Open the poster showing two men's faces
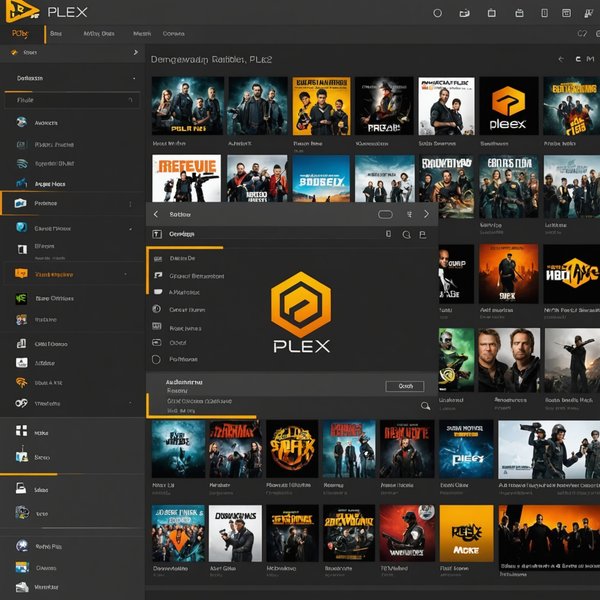600x600 pixels. point(509,360)
